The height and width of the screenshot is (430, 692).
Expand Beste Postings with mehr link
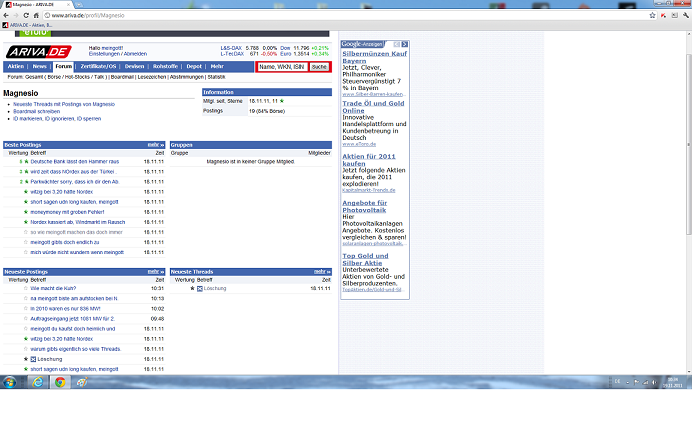tap(155, 145)
